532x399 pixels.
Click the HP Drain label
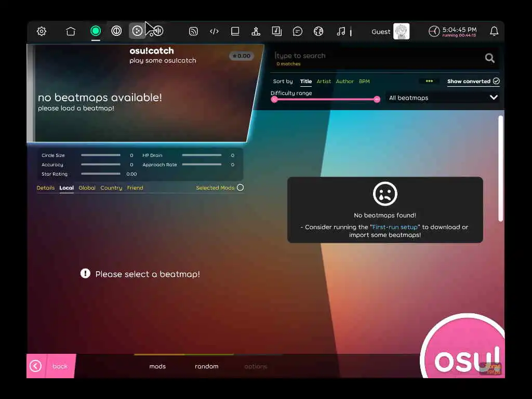[x=152, y=155]
